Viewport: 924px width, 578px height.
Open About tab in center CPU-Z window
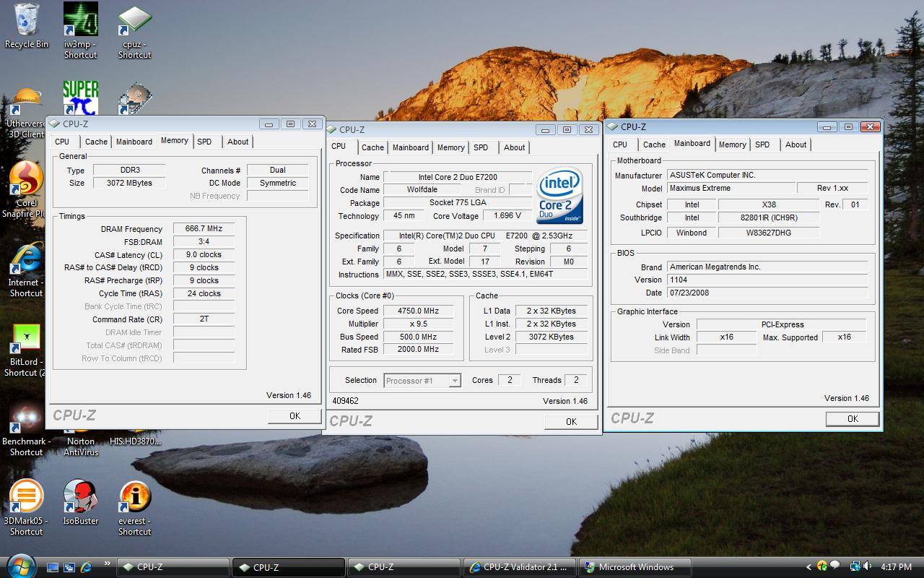coord(515,147)
